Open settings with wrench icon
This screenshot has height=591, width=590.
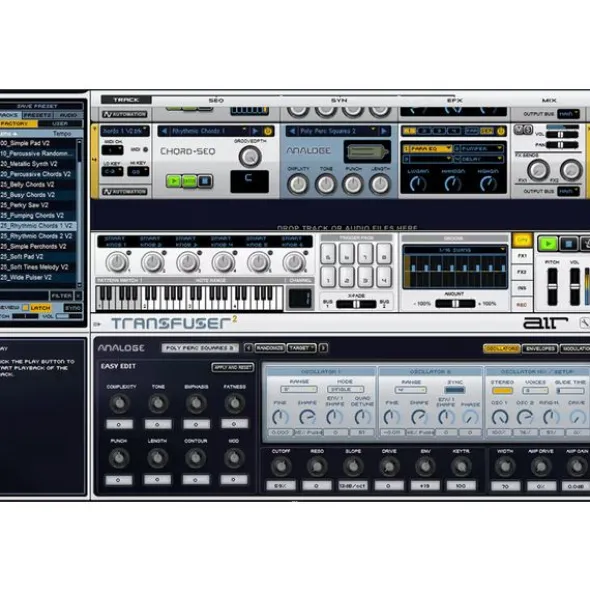point(584,323)
